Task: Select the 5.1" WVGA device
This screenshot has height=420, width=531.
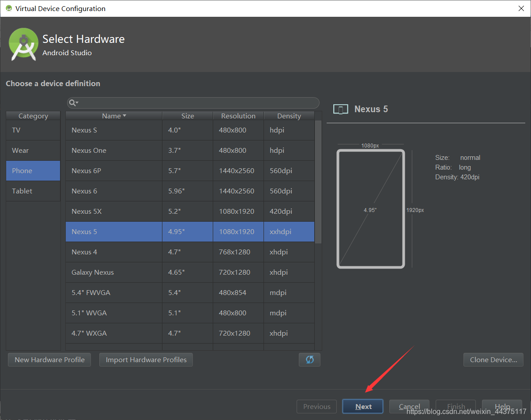Action: pos(190,313)
